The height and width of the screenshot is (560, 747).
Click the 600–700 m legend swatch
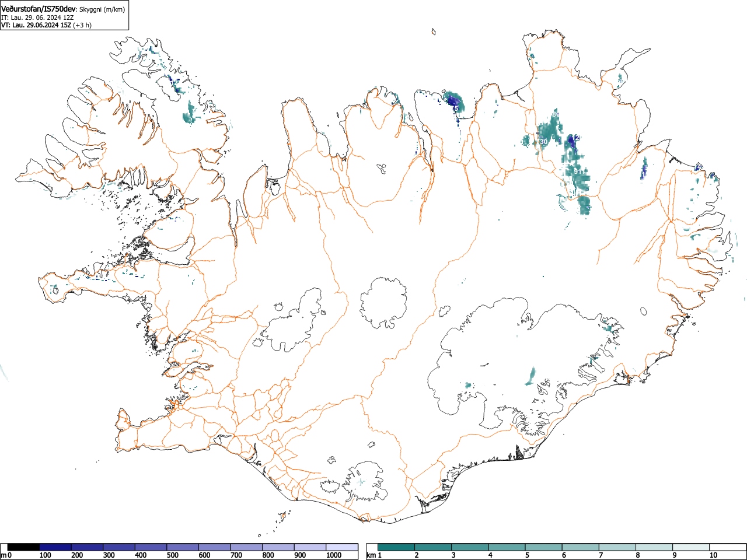[x=215, y=547]
